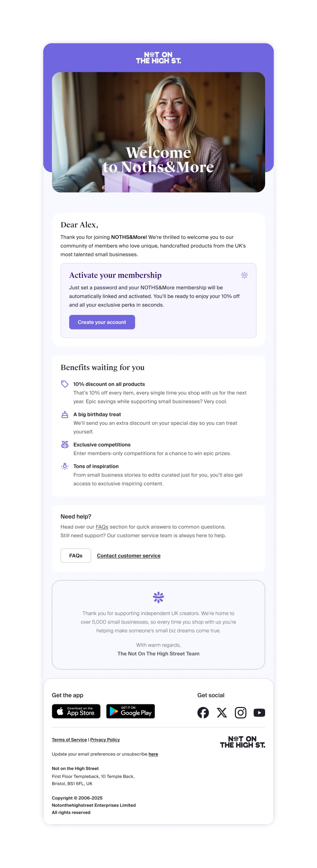Open the X social profile icon
Screen dimensions: 317x868
pos(222,712)
